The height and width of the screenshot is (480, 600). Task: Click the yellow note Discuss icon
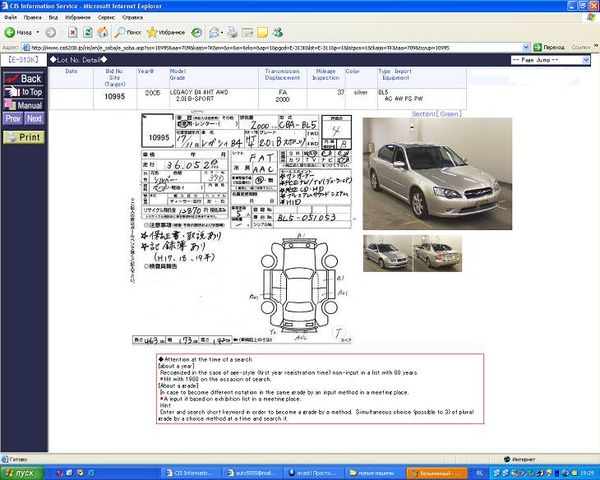pos(262,33)
